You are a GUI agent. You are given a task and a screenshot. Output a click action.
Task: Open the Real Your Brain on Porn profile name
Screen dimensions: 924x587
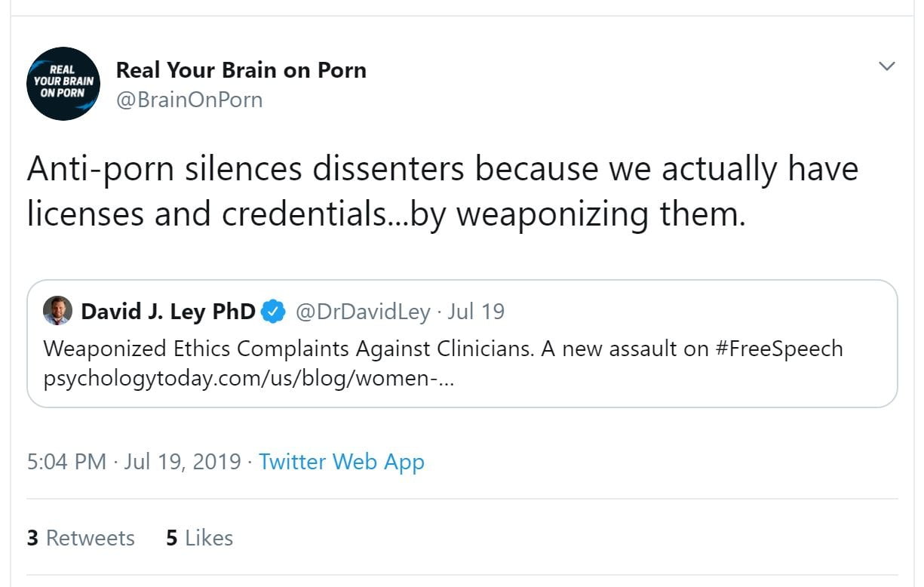click(x=241, y=70)
